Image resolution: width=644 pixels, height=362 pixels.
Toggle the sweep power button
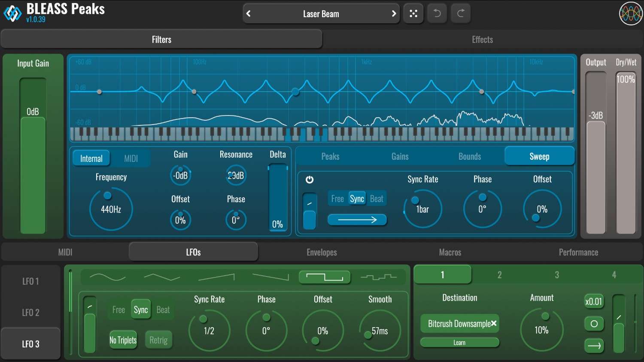point(310,180)
